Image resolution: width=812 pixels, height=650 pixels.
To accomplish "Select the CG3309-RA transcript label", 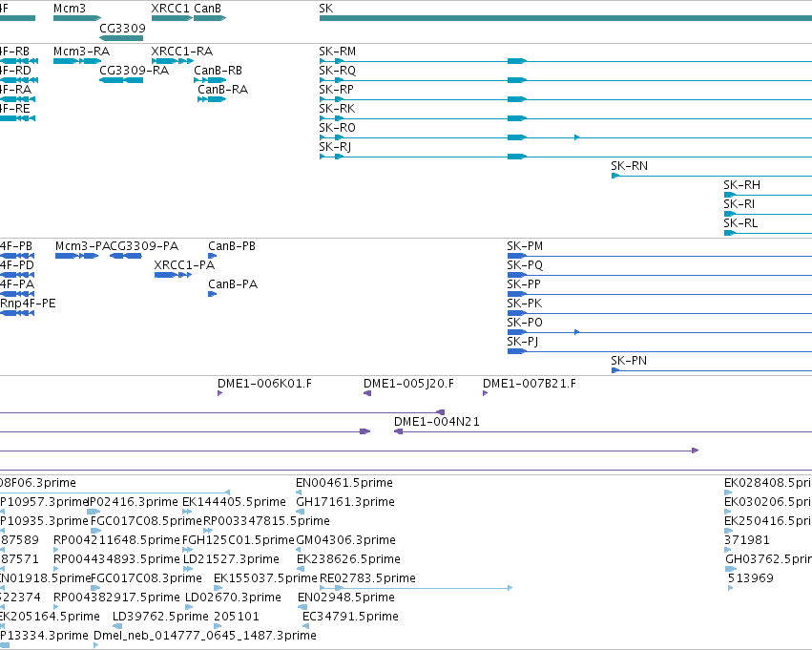I will 135,71.
